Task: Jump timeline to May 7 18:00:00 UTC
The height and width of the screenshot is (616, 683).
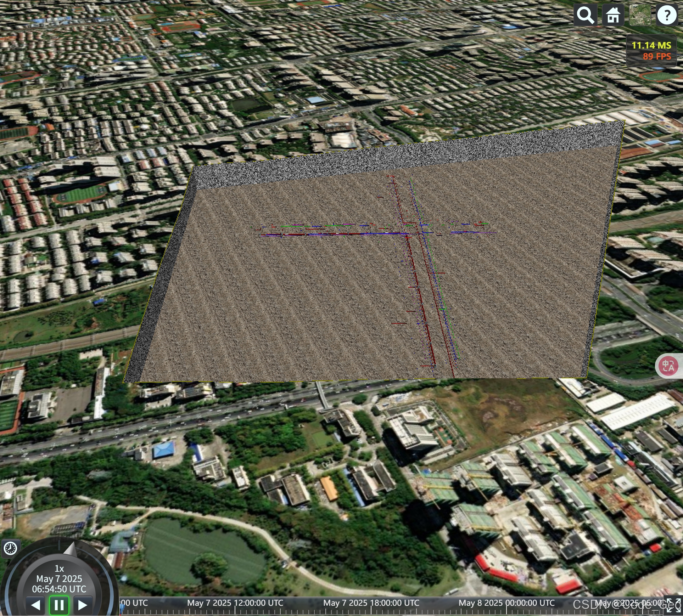Action: pyautogui.click(x=371, y=603)
